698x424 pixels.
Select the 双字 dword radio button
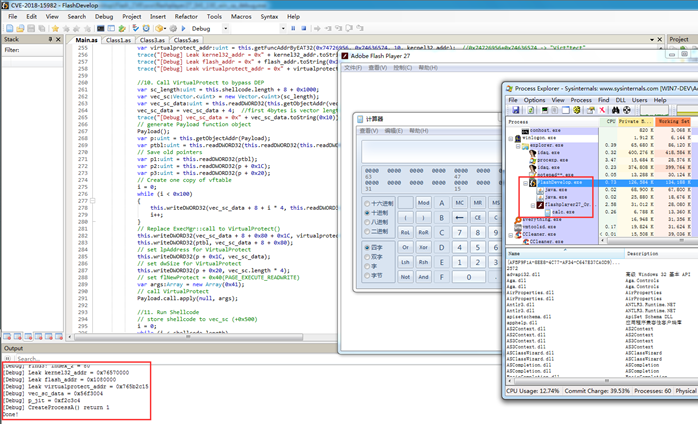tap(367, 257)
